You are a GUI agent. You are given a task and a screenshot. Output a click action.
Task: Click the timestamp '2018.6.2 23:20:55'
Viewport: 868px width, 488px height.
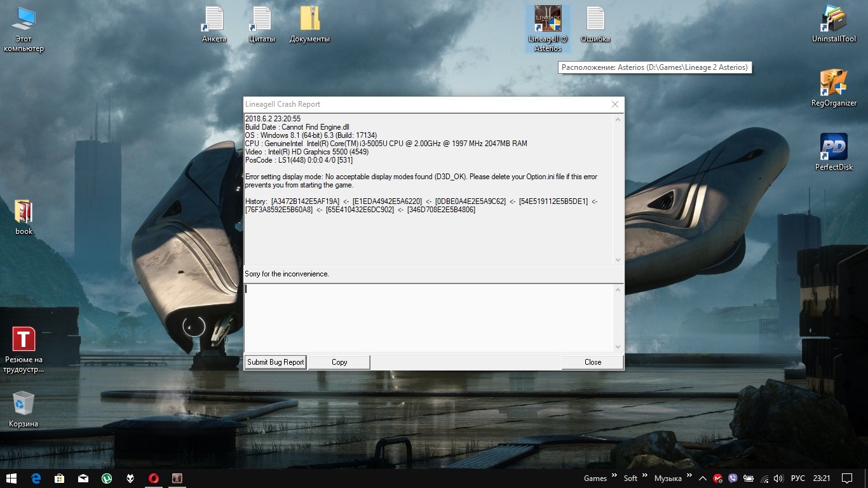[273, 119]
